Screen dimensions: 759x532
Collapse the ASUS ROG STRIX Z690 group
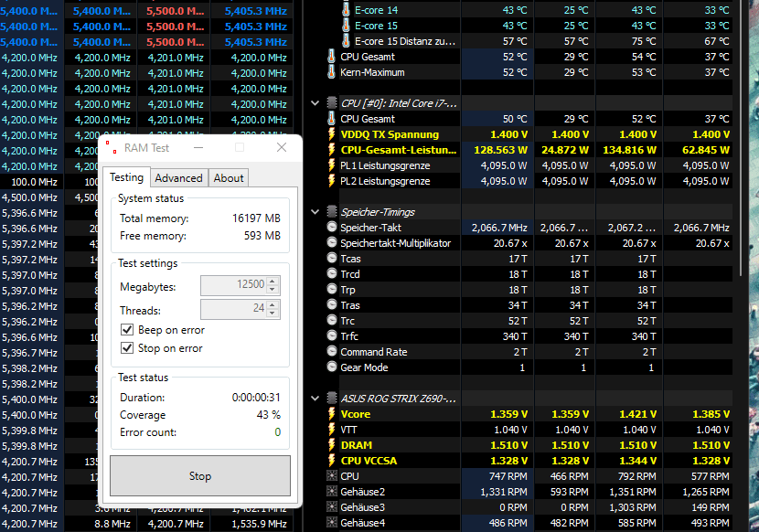tap(315, 399)
